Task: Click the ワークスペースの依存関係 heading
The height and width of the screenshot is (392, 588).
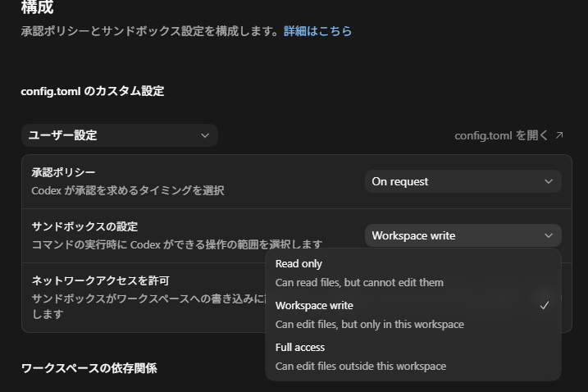Action: click(89, 368)
